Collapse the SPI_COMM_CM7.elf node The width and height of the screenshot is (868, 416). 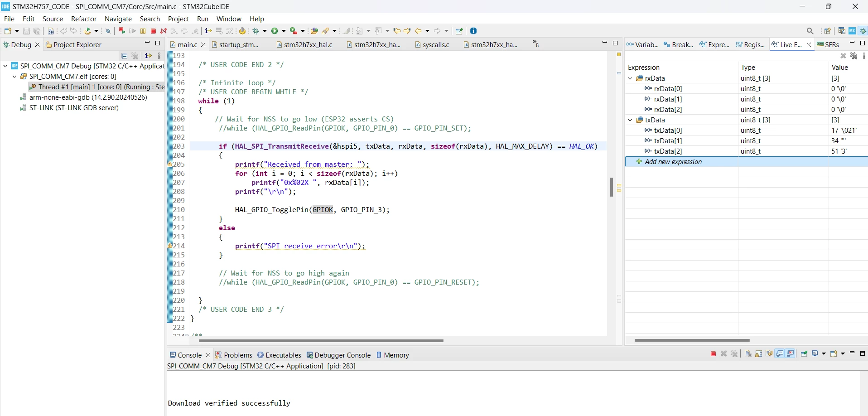(14, 77)
